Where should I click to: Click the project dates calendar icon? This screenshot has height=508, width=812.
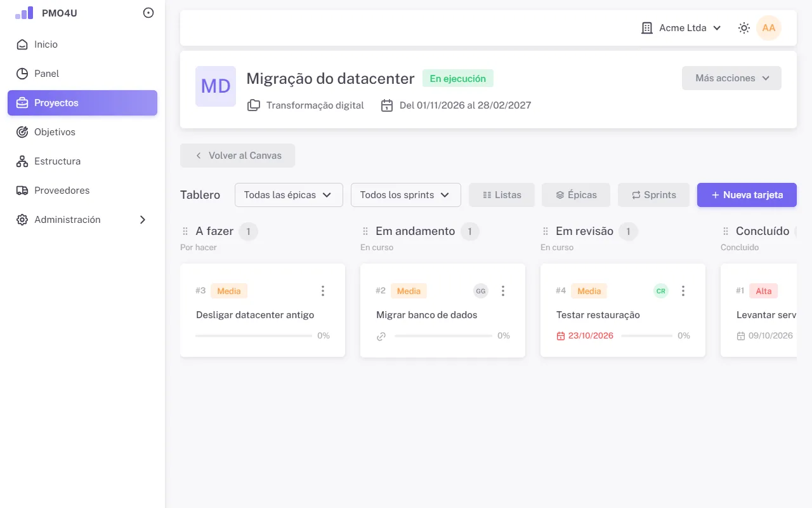(x=387, y=105)
